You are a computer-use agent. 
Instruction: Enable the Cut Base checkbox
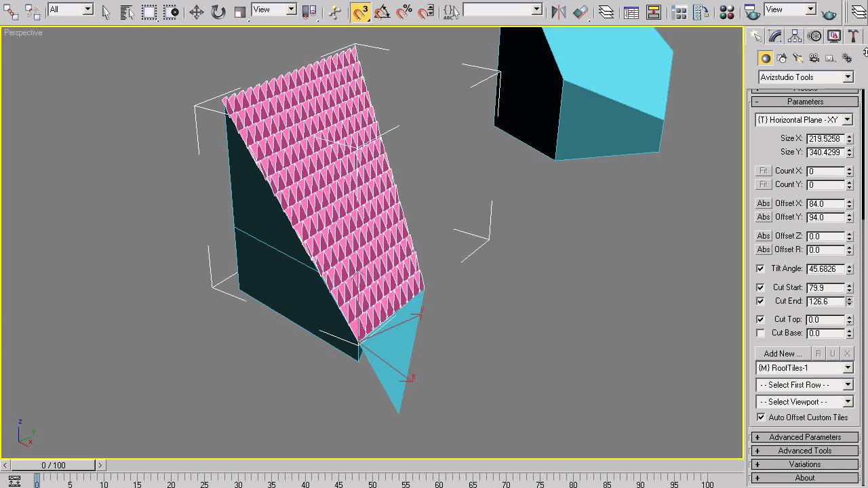tap(760, 333)
